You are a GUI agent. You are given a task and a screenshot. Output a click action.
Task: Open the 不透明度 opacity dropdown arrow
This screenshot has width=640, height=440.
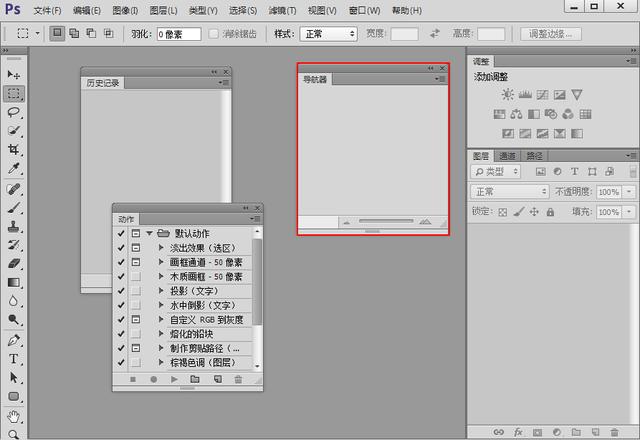coord(629,191)
